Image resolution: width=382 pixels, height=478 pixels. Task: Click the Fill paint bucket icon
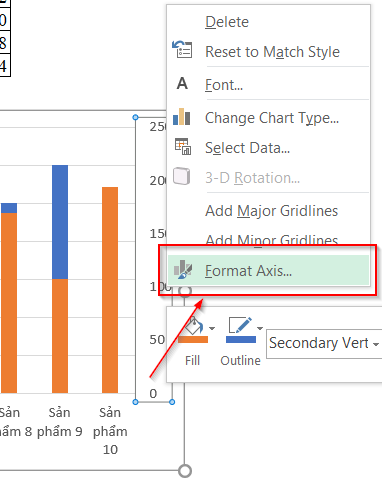pyautogui.click(x=194, y=326)
